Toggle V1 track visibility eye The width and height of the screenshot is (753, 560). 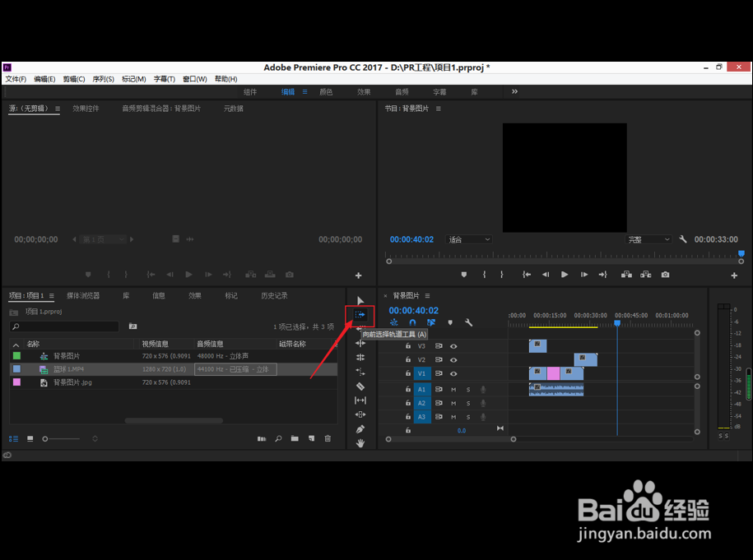point(453,373)
